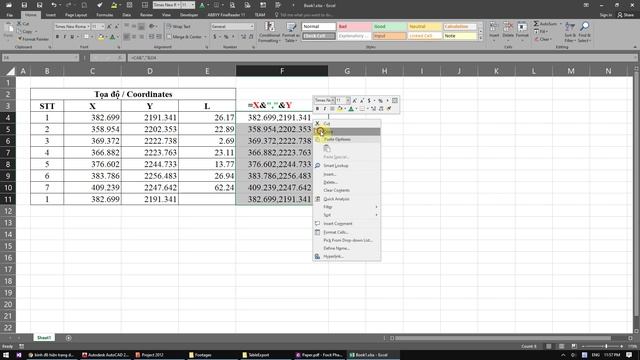Switch to the Insert ribbon tab
640x360 pixels.
pyautogui.click(x=51, y=15)
